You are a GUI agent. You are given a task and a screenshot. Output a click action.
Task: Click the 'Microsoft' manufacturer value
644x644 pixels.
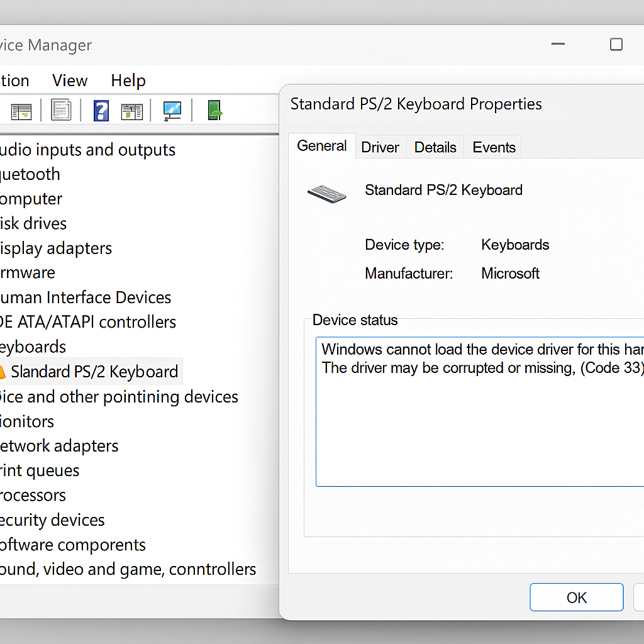point(510,273)
